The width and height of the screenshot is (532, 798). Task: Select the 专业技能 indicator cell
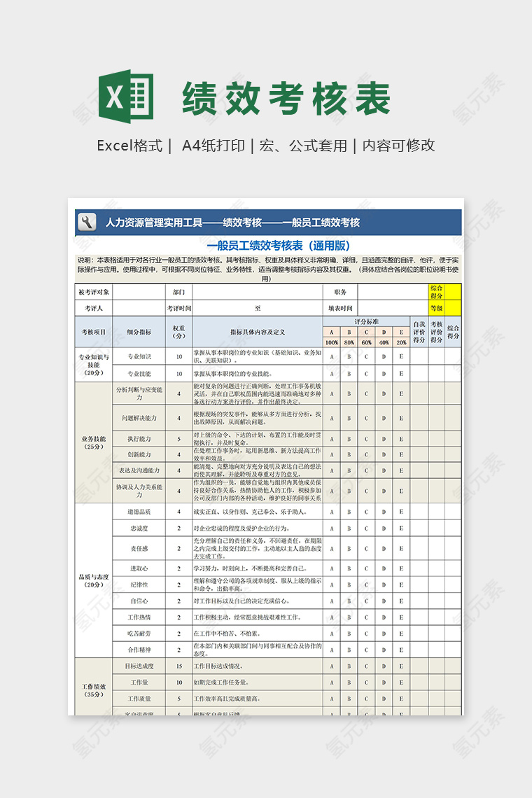139,374
